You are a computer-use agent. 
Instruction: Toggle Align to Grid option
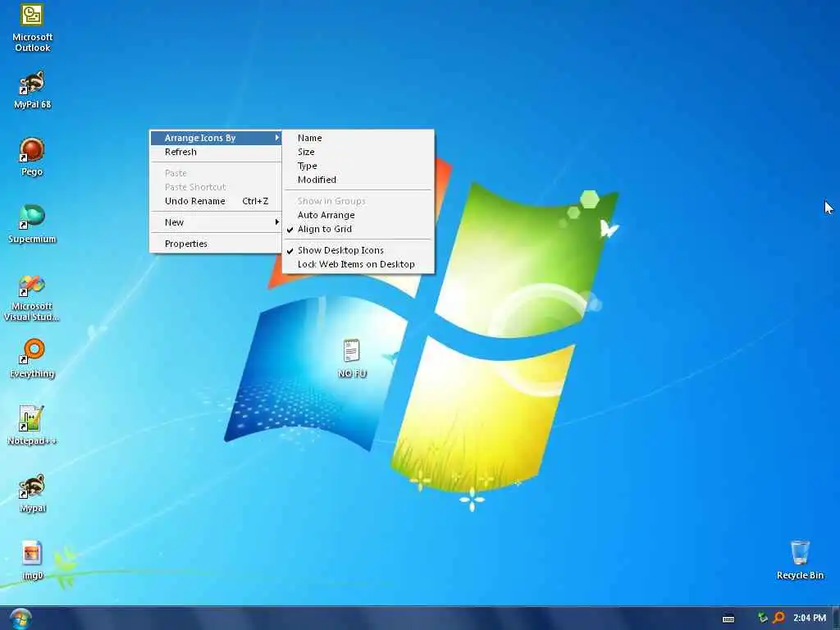[358, 230]
